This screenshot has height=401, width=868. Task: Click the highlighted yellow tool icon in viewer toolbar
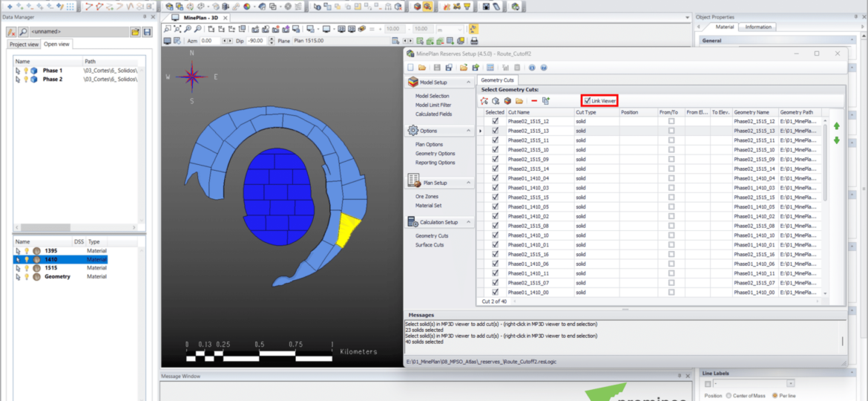tap(474, 29)
